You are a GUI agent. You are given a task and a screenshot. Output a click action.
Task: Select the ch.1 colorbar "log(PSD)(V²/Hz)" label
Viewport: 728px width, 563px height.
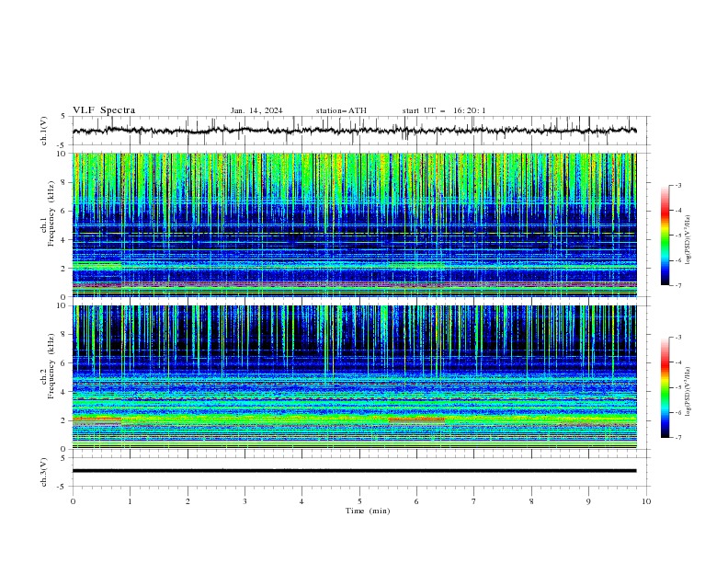[x=688, y=240]
